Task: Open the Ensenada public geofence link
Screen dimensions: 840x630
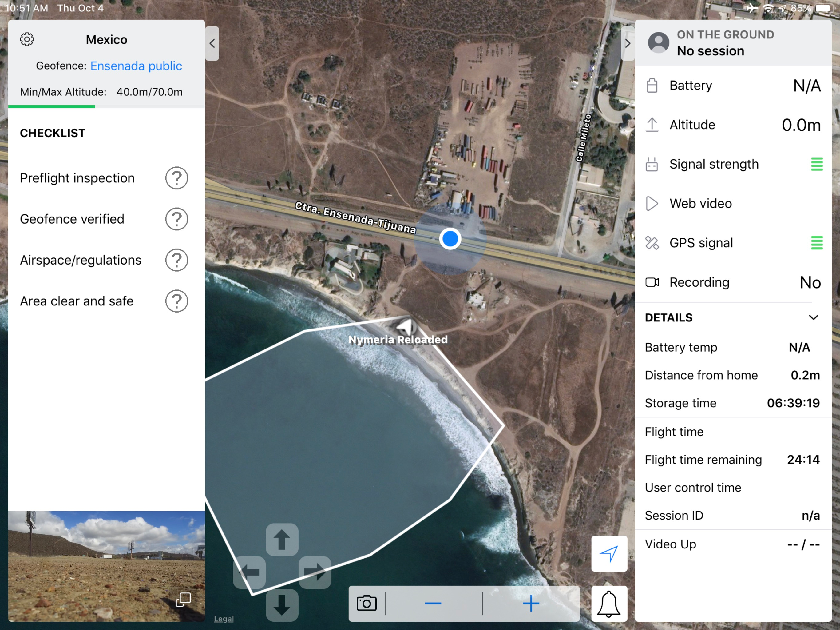Action: [136, 66]
